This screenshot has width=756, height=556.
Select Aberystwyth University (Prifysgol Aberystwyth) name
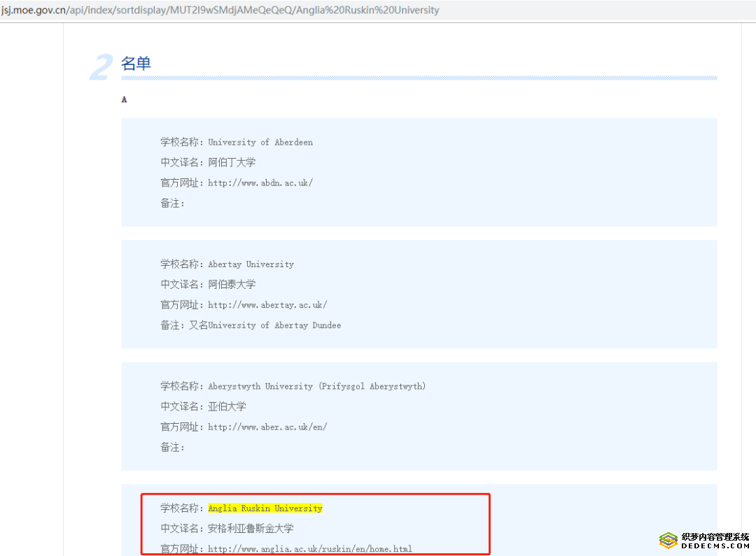317,387
